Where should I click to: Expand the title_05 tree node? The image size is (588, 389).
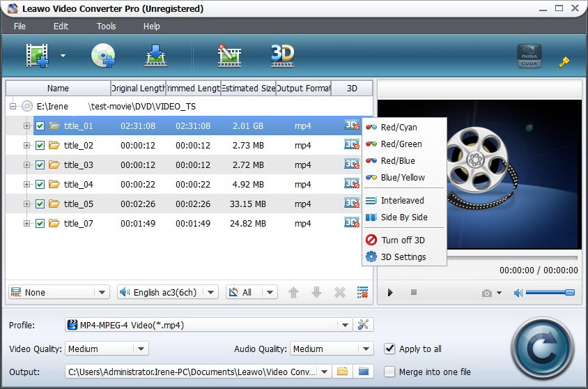coord(26,204)
